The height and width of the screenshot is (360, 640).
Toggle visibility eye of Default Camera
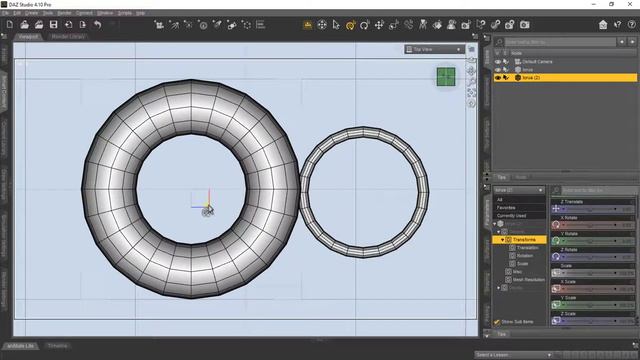pyautogui.click(x=498, y=62)
